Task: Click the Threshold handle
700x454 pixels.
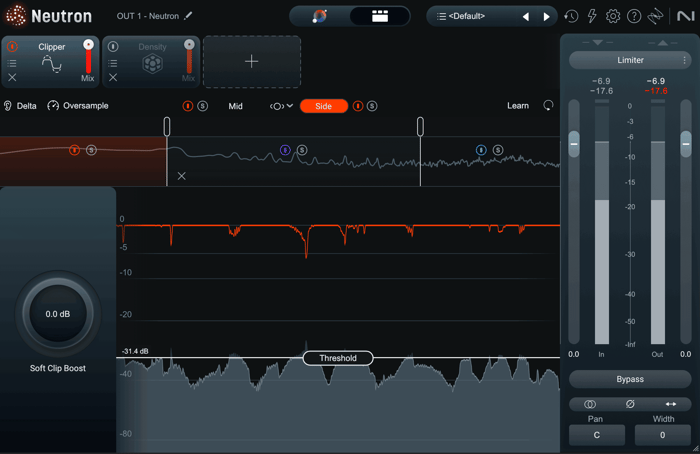Action: point(338,358)
